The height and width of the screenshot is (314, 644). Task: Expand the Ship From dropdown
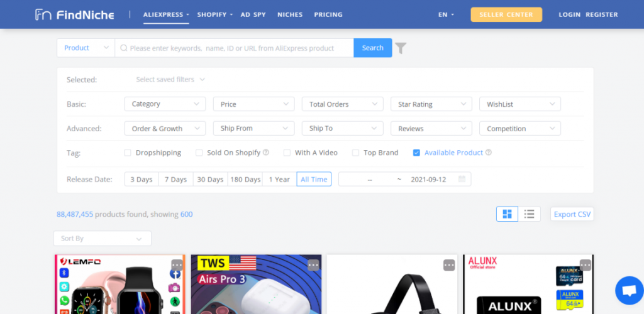click(x=254, y=128)
